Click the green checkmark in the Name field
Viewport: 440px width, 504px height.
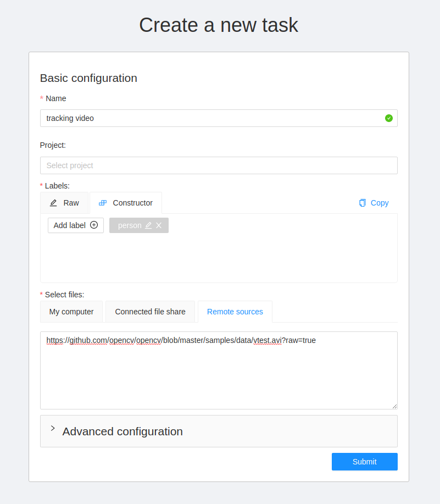[x=389, y=118]
